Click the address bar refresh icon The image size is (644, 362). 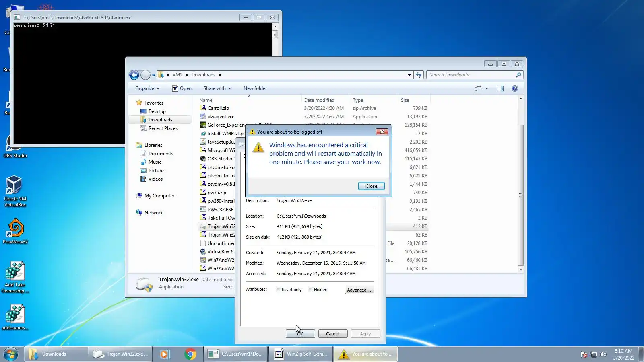(x=419, y=75)
